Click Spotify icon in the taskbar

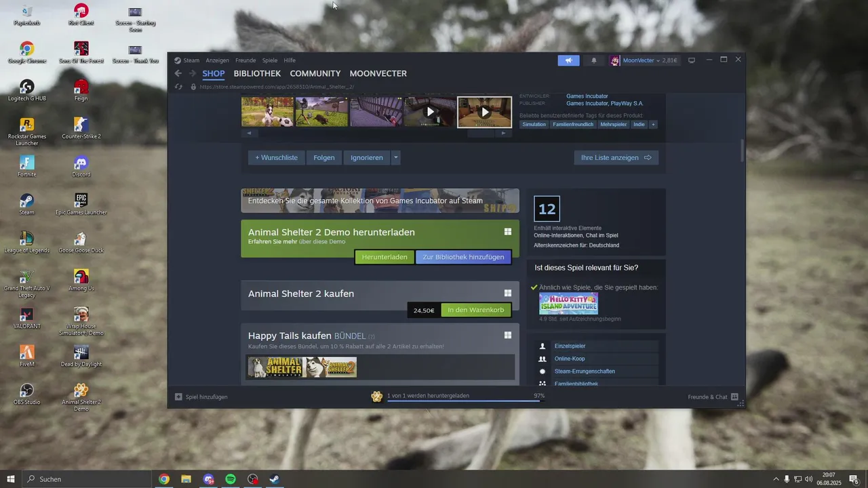point(231,479)
